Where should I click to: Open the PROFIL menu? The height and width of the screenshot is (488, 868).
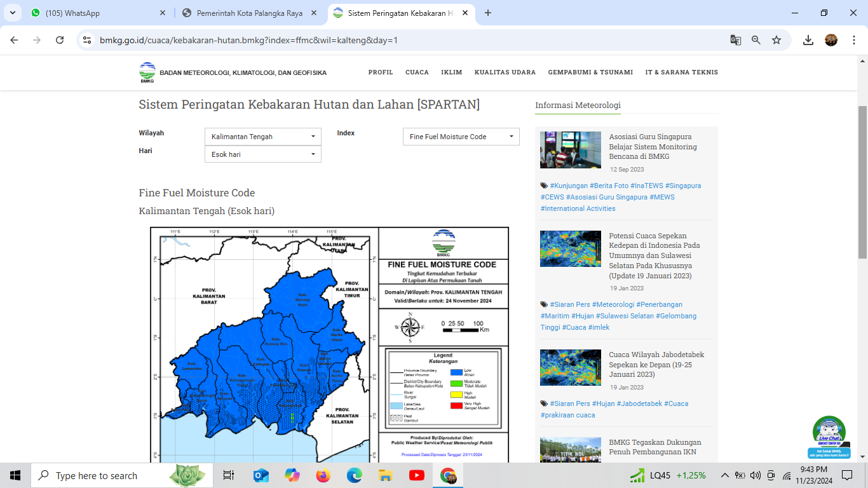pos(381,72)
